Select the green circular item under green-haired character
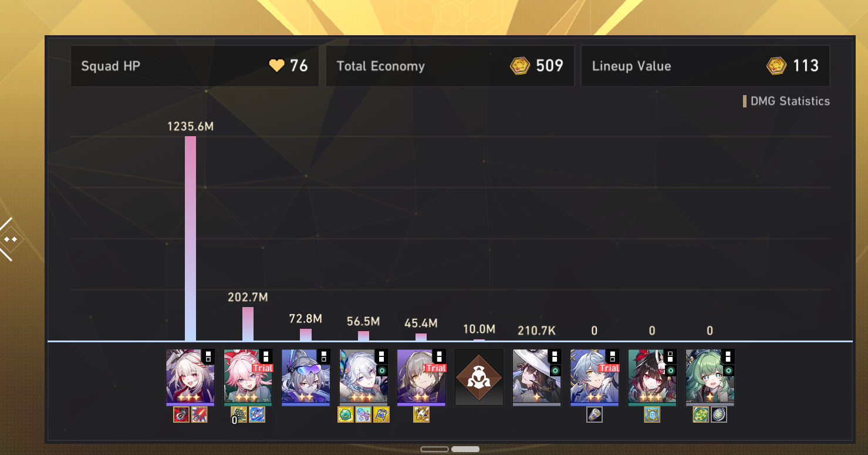The height and width of the screenshot is (455, 868). 701,415
